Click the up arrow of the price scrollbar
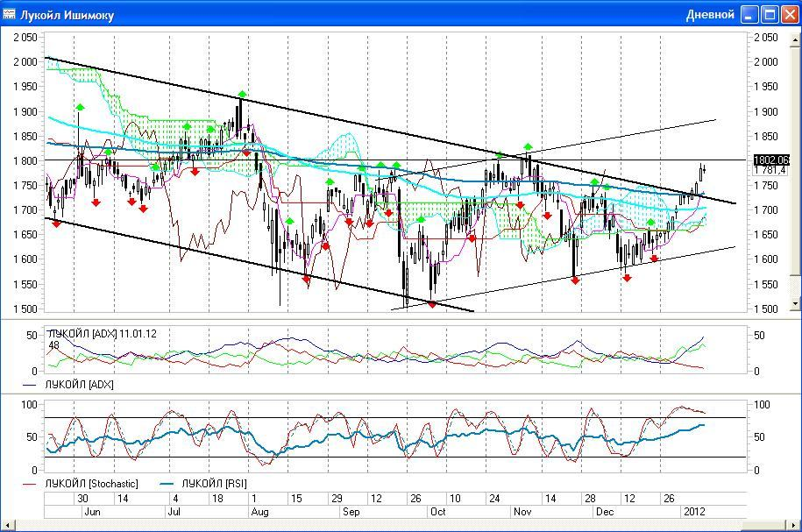This screenshot has height=532, width=802. tap(796, 39)
